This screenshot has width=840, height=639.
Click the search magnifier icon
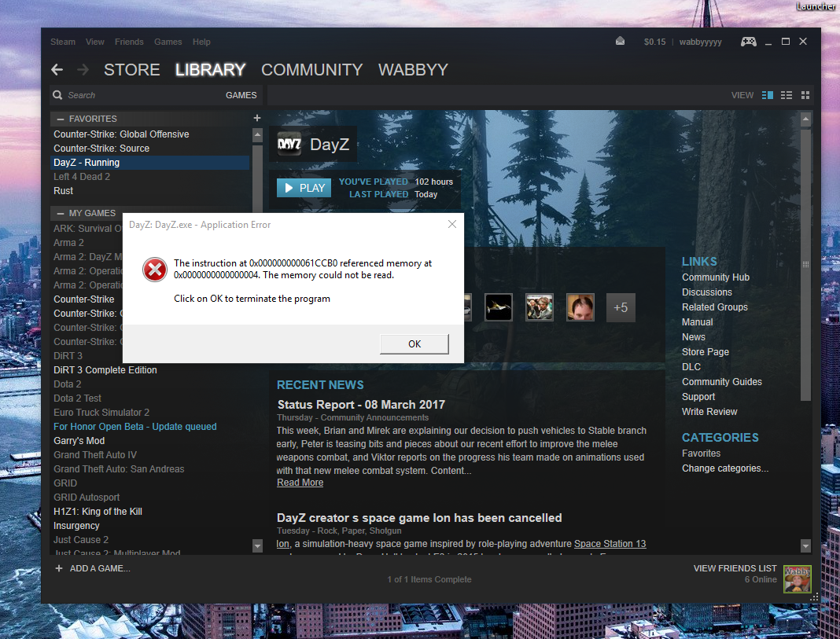(57, 95)
